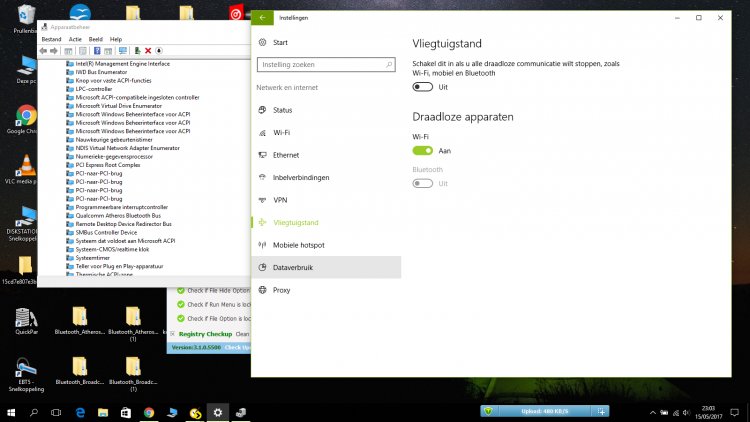Turn off the Wi-Fi toggle
This screenshot has height=422, width=750.
coord(423,150)
